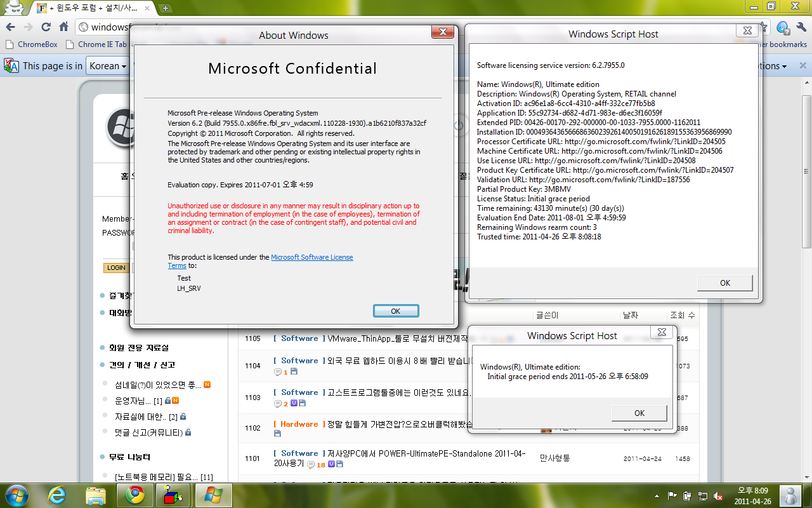Close the 윈도우 포럼 browser tab
The image size is (812, 508).
[148, 9]
